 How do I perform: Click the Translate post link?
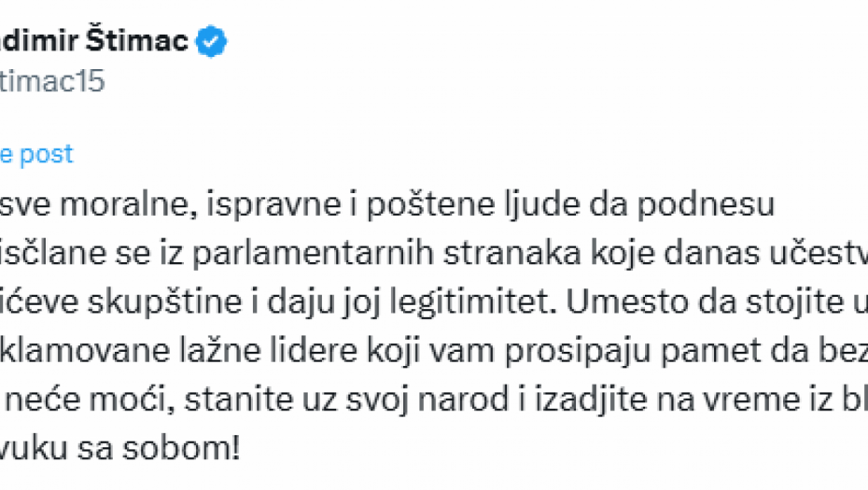[37, 154]
